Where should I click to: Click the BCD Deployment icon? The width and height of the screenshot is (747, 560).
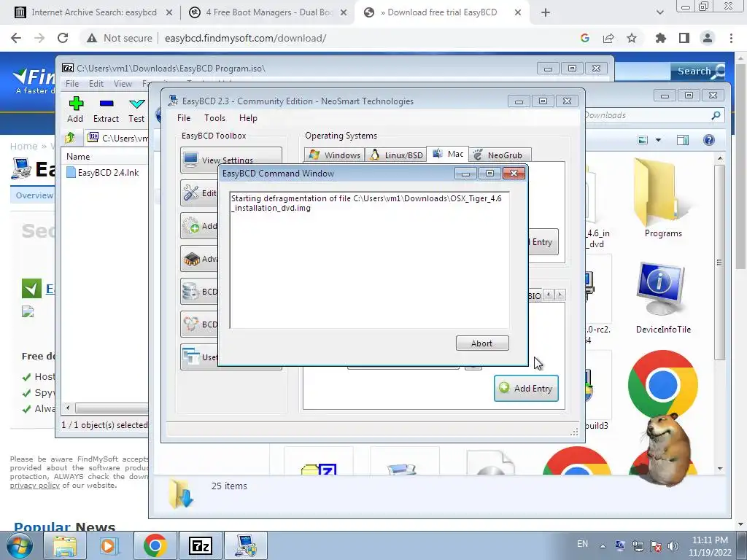(x=191, y=324)
